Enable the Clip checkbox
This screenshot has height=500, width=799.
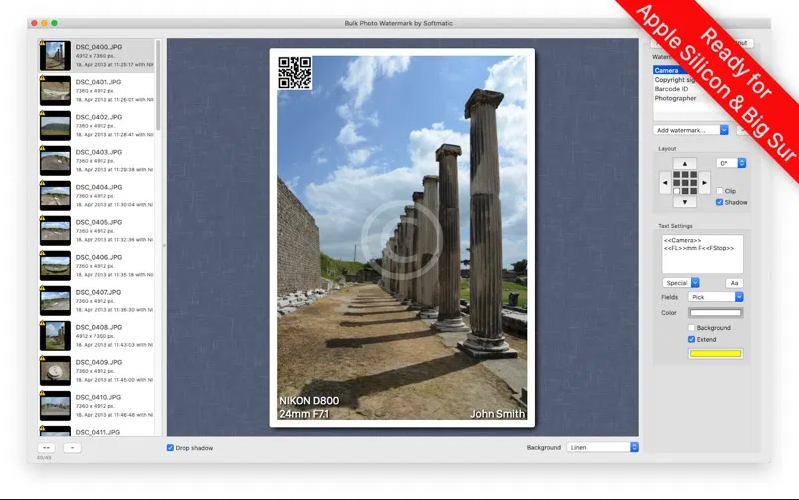coord(720,190)
